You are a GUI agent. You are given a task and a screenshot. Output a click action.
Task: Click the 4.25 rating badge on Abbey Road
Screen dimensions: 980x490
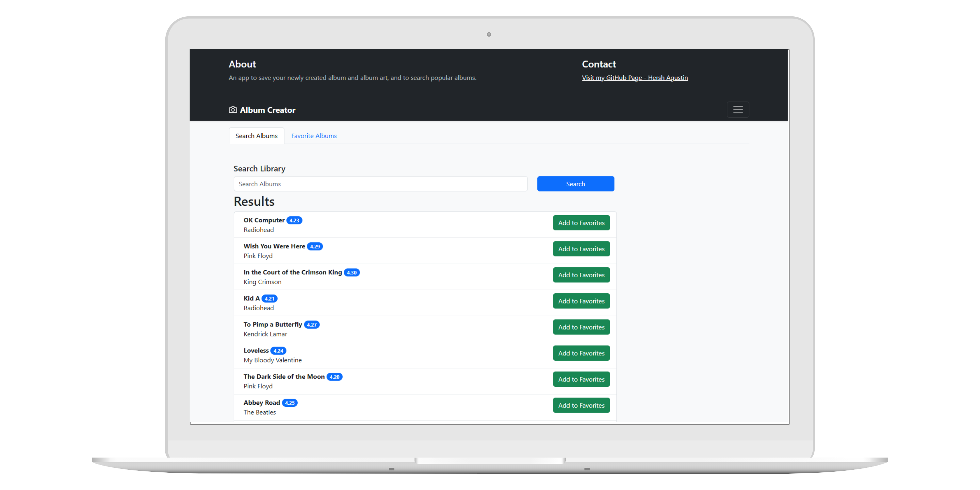pyautogui.click(x=289, y=403)
